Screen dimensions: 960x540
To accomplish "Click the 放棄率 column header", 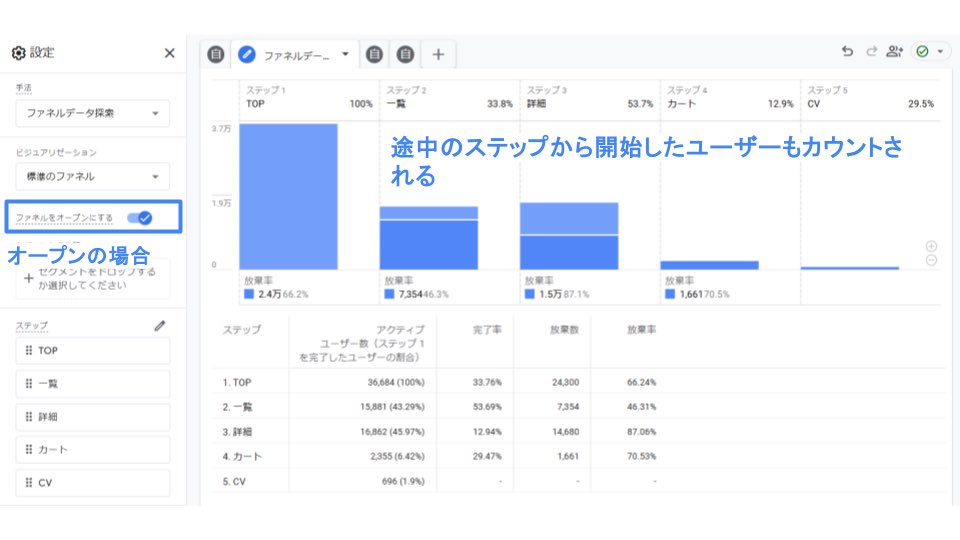I will tap(641, 330).
